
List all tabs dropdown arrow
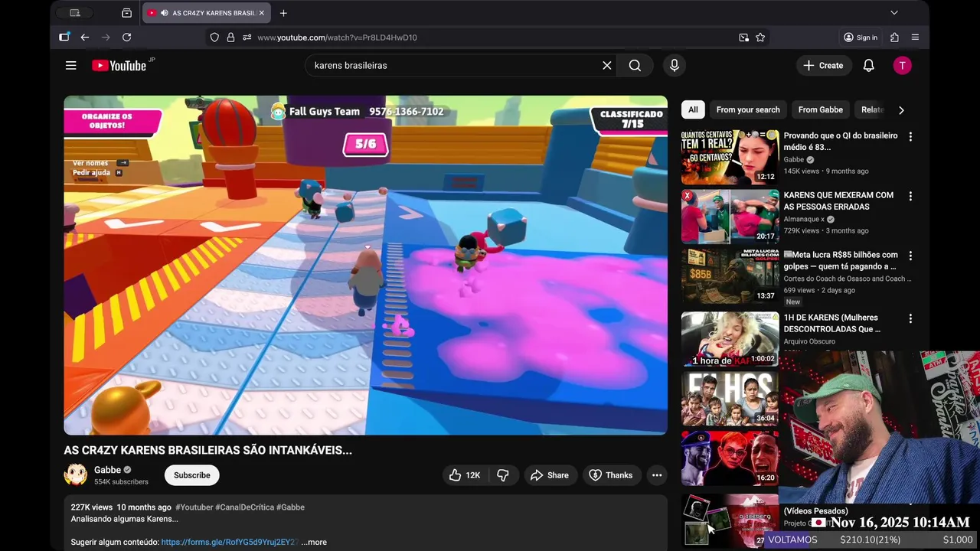pos(893,13)
